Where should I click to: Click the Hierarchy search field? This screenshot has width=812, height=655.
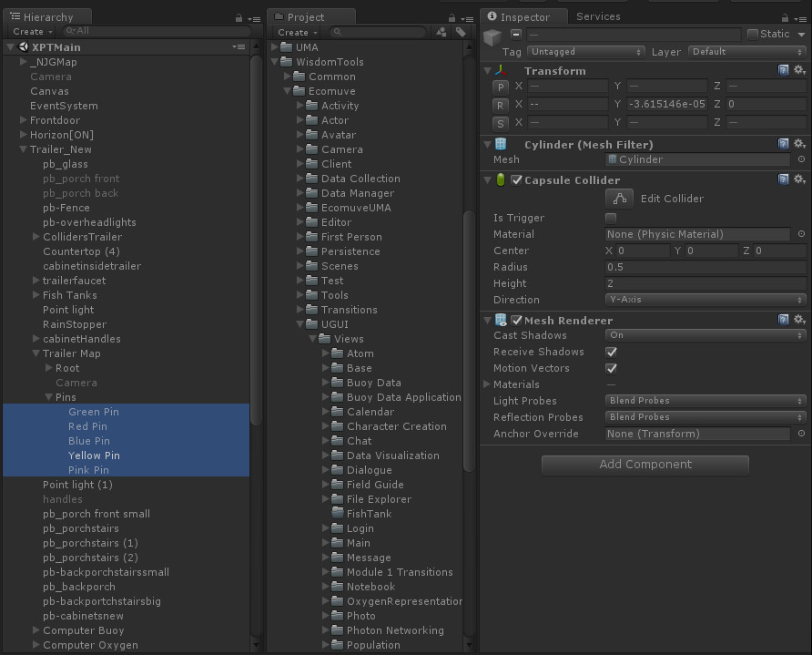[x=156, y=31]
